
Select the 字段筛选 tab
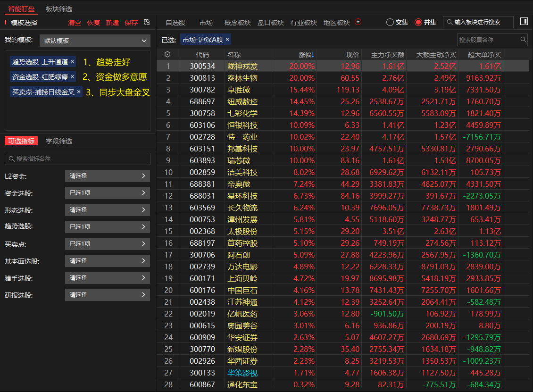pyautogui.click(x=59, y=141)
